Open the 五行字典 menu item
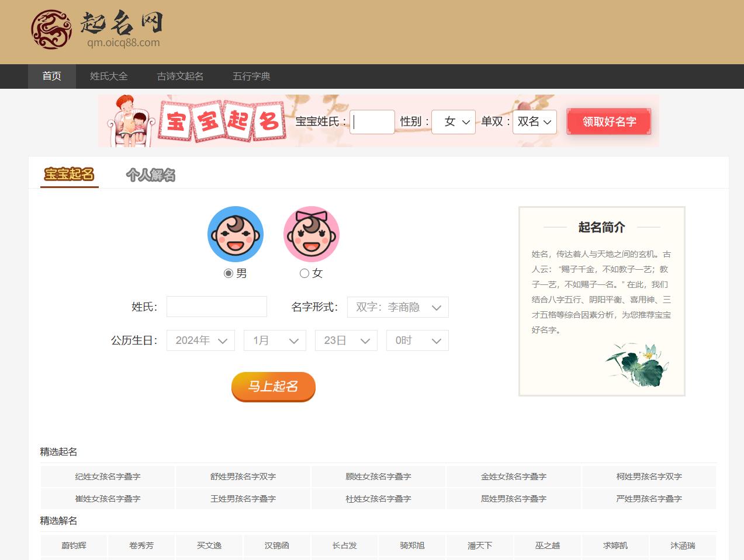 tap(250, 76)
